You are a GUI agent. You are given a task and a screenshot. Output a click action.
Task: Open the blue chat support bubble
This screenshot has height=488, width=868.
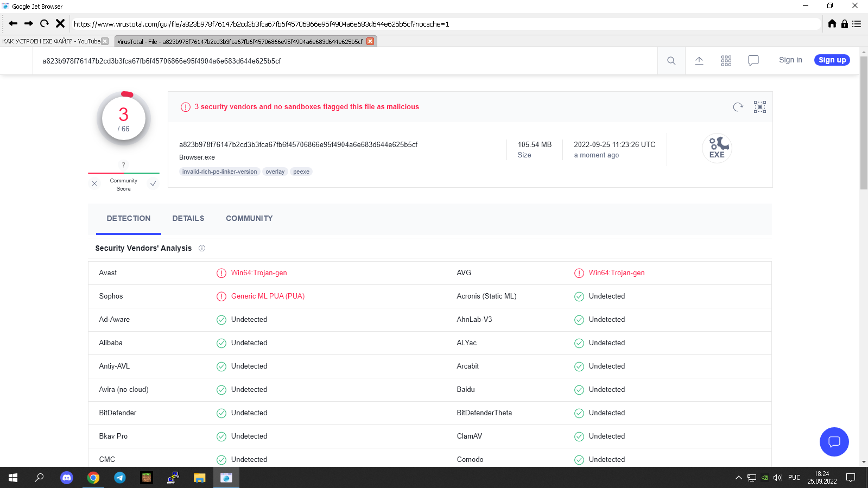point(834,442)
